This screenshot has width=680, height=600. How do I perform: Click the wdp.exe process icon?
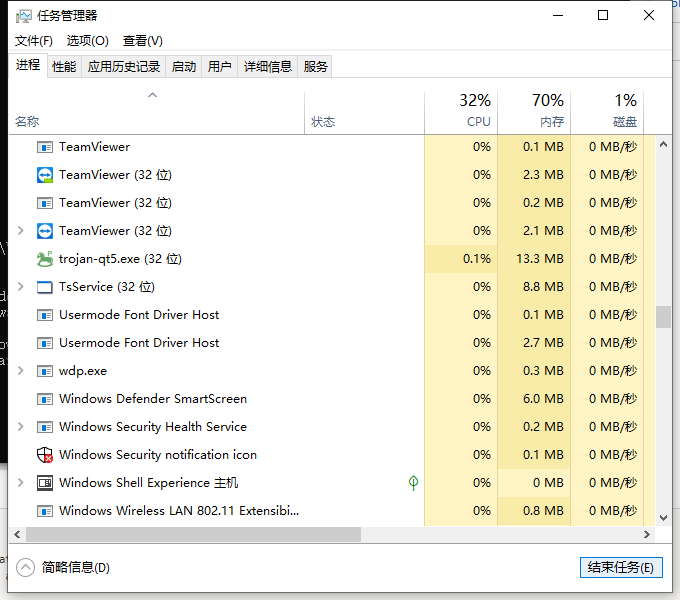coord(45,371)
